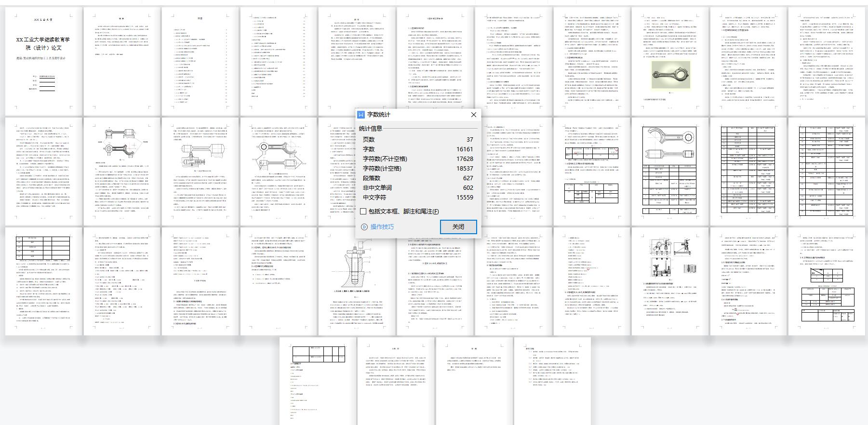Click the 中文字符 count row
The width and height of the screenshot is (868, 425).
click(x=417, y=198)
